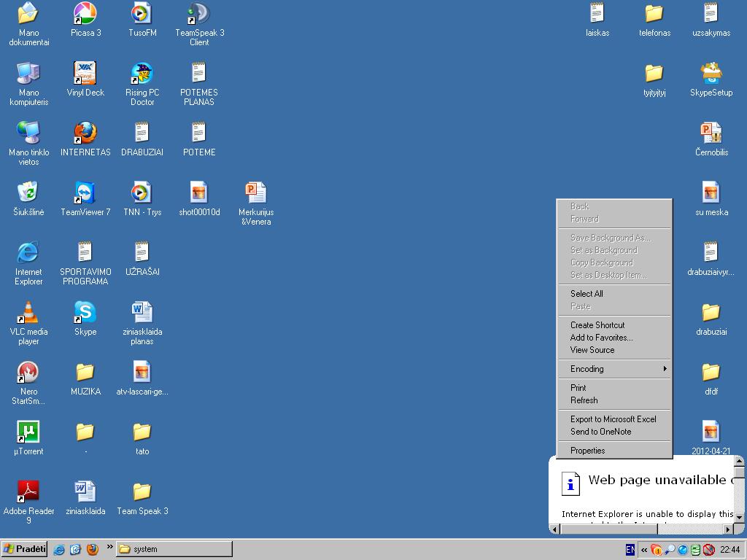This screenshot has width=747, height=560.
Task: Click the horizontal scrollbar right arrow
Action: click(x=728, y=529)
